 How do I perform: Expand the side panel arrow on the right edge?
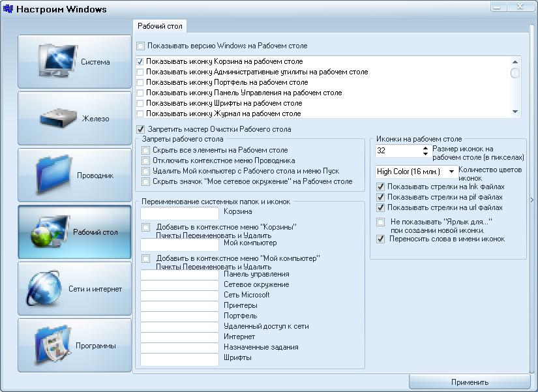(x=532, y=200)
